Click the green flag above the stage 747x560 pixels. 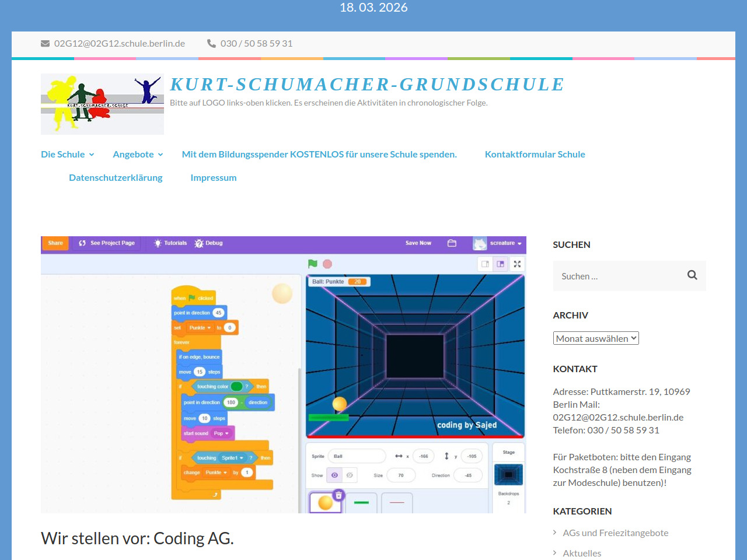313,264
